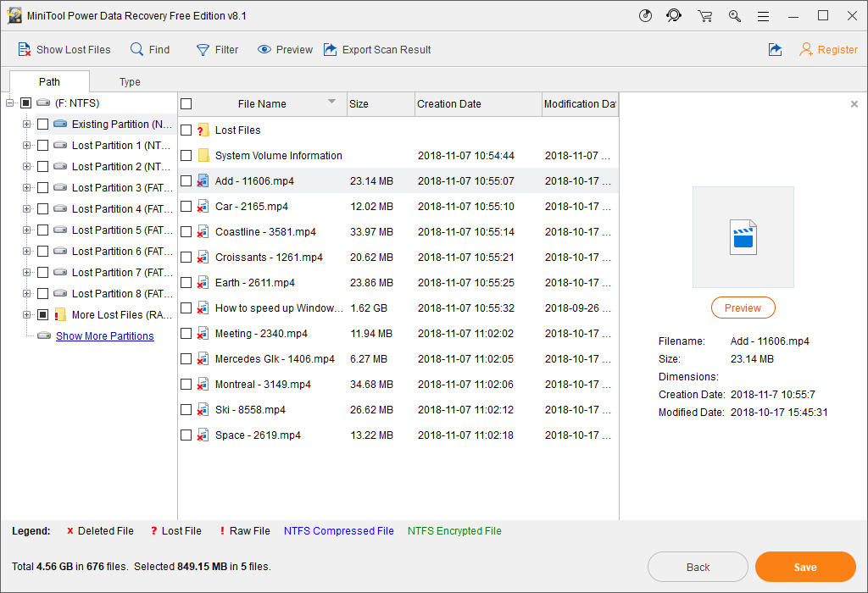Click the Lost Files folder icon
Viewport: 868px width, 593px height.
pyautogui.click(x=203, y=130)
